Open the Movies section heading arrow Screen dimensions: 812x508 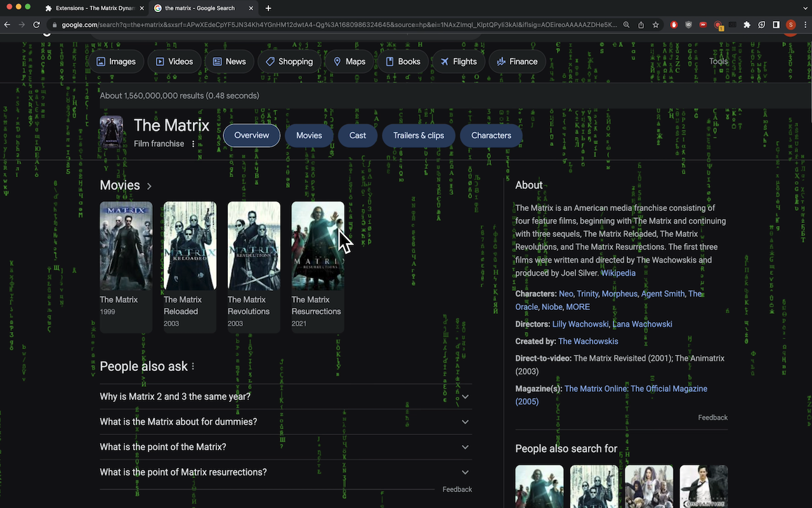[149, 186]
